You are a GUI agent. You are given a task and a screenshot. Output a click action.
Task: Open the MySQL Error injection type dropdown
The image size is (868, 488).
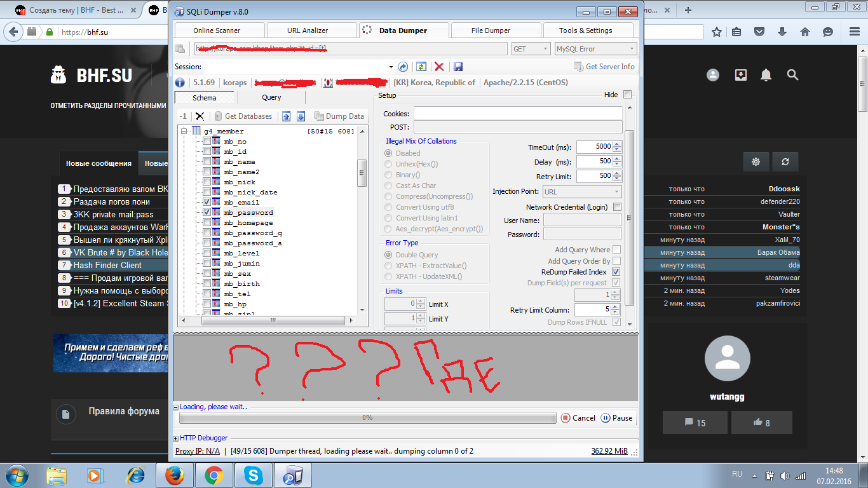tap(595, 49)
